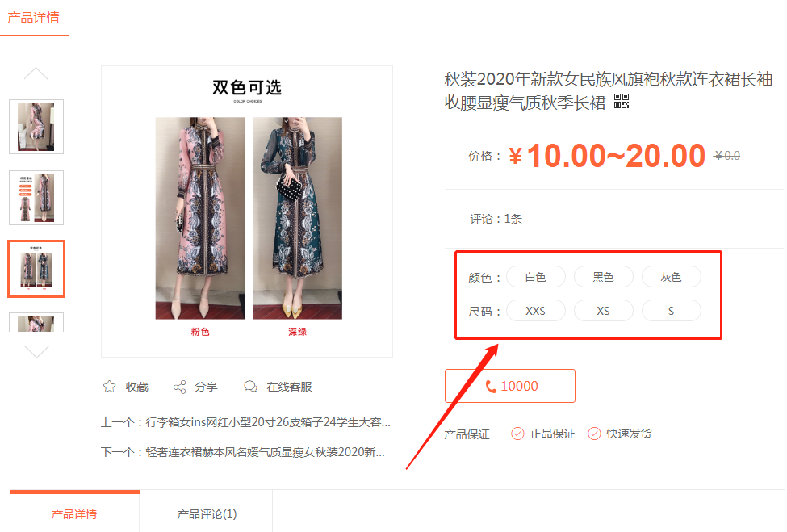This screenshot has height=532, width=787.
Task: Click the phone icon on 10000 button
Action: [x=491, y=386]
